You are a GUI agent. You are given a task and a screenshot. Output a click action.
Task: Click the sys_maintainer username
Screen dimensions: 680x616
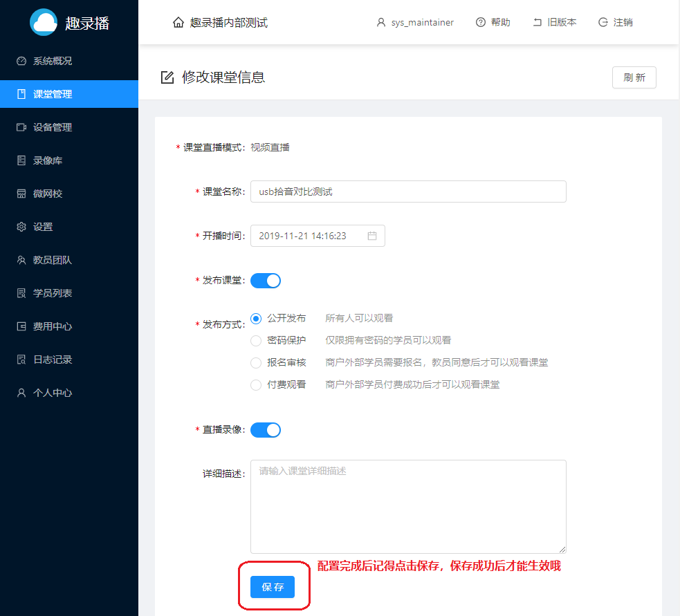423,23
